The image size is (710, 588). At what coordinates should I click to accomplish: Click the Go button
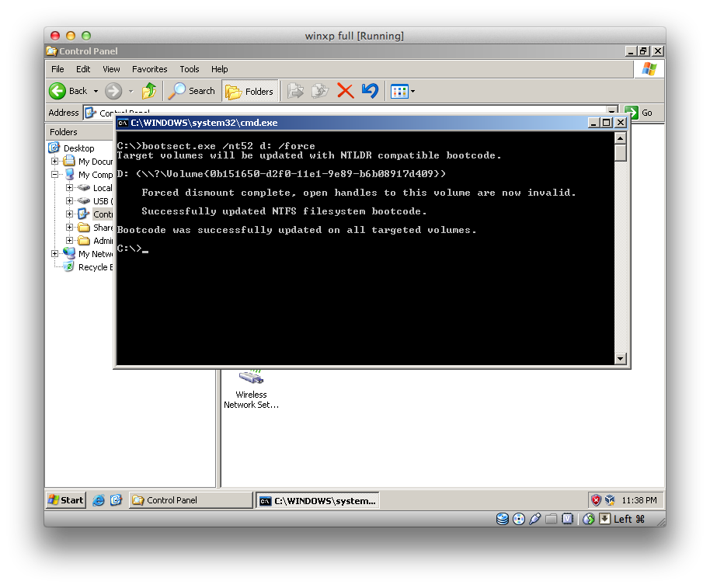coord(639,113)
